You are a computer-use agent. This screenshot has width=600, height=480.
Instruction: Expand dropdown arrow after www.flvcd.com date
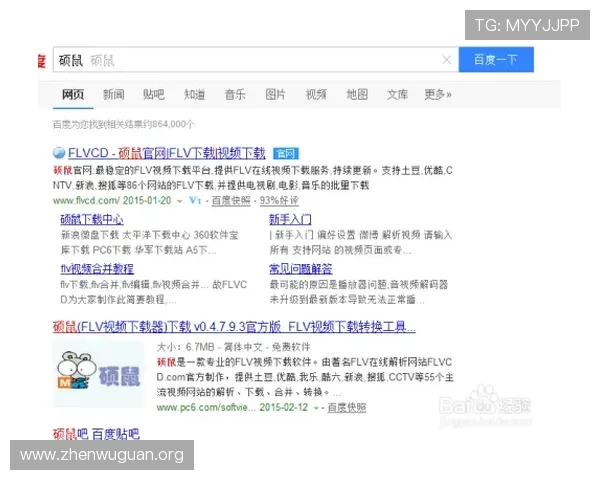click(x=179, y=201)
